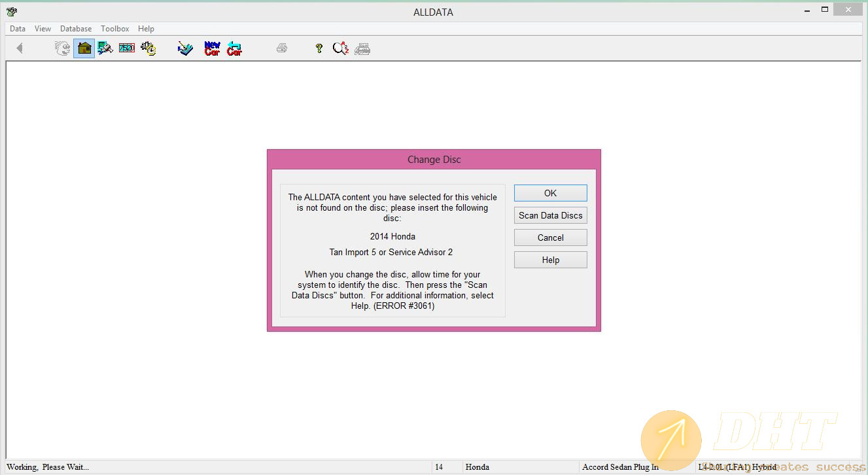Click the highlighted house icon in toolbar

(84, 48)
